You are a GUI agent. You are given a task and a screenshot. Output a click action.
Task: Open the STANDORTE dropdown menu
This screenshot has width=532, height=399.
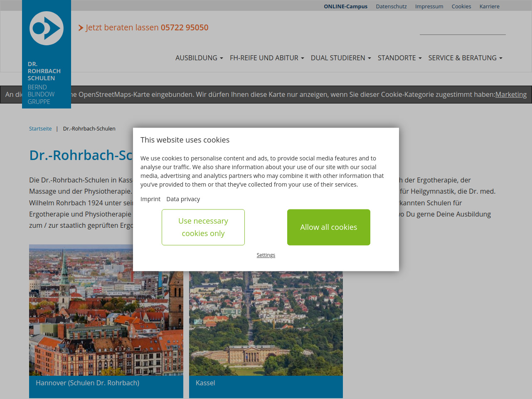[x=399, y=58]
